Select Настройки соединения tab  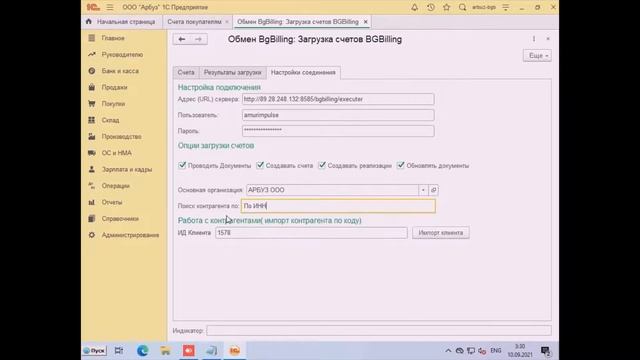[303, 72]
